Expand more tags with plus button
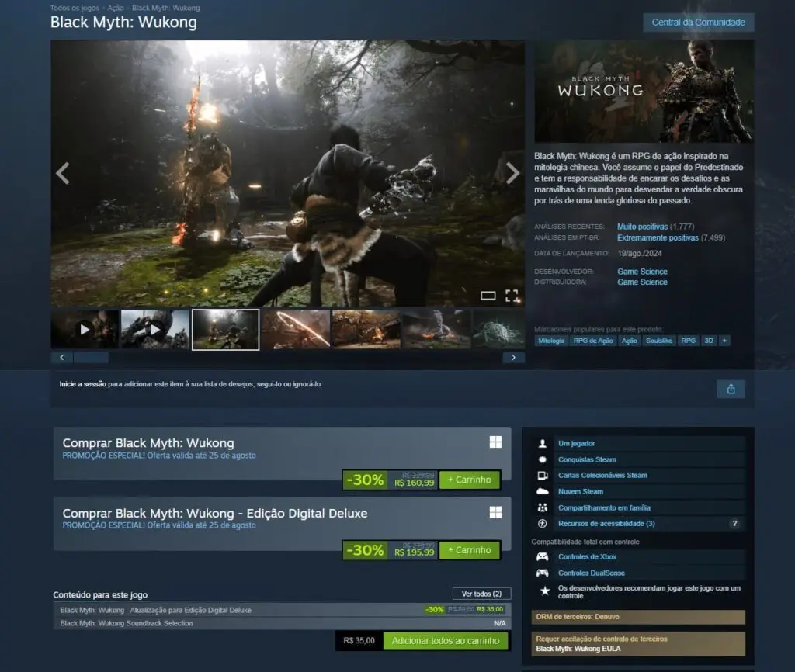This screenshot has width=795, height=672. [724, 341]
